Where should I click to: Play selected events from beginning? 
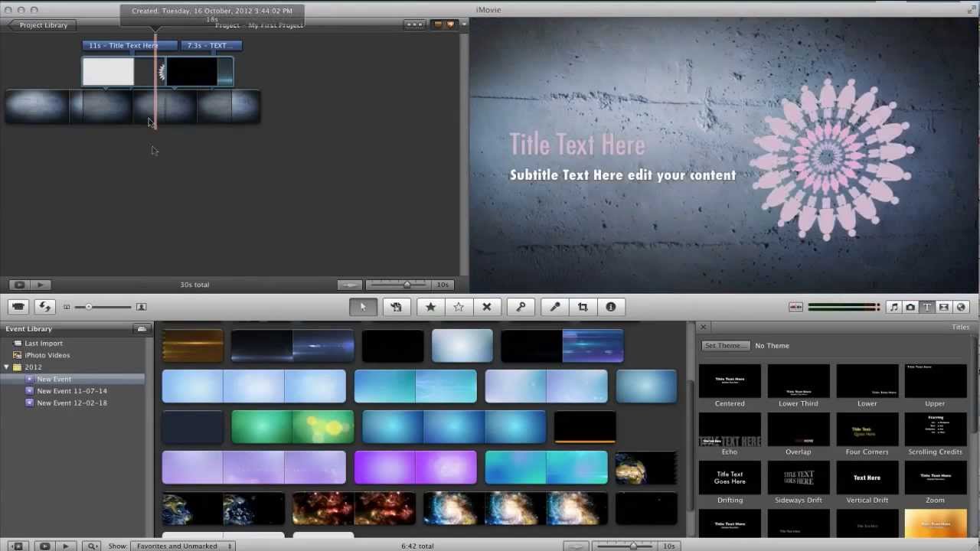point(66,546)
